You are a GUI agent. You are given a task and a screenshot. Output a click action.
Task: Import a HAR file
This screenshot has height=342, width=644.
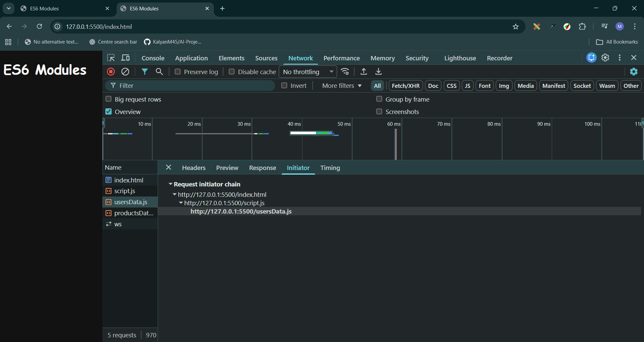click(x=364, y=71)
